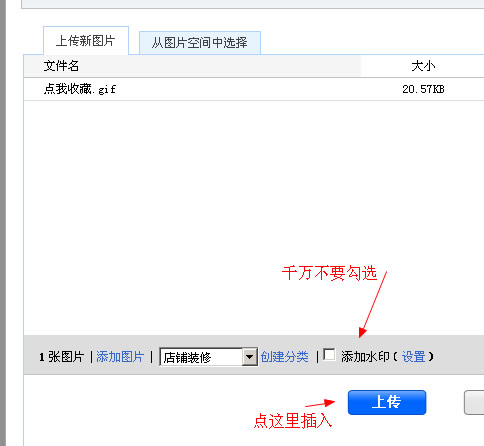Click the red 千万不要勾选 annotation
The image size is (484, 446).
329,273
